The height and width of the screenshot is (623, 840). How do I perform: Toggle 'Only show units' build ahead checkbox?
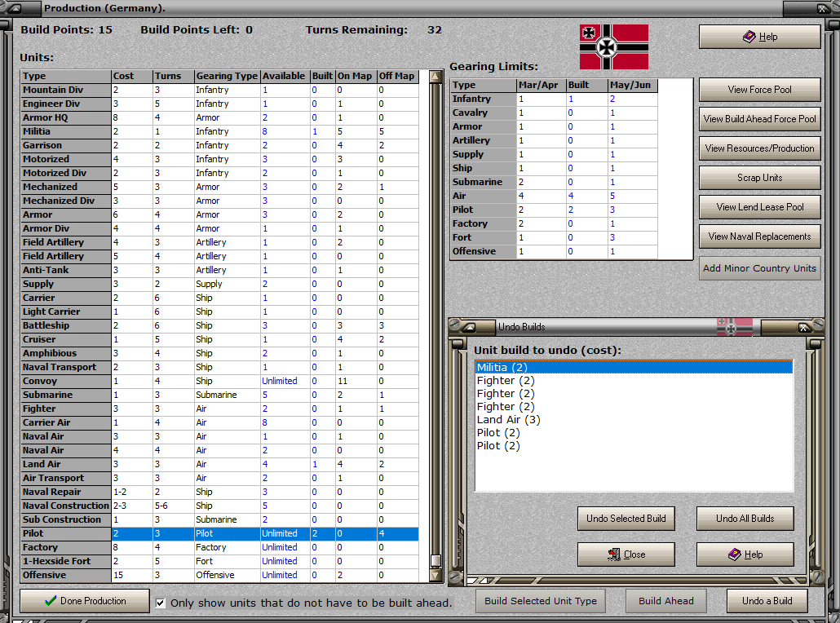pos(160,603)
